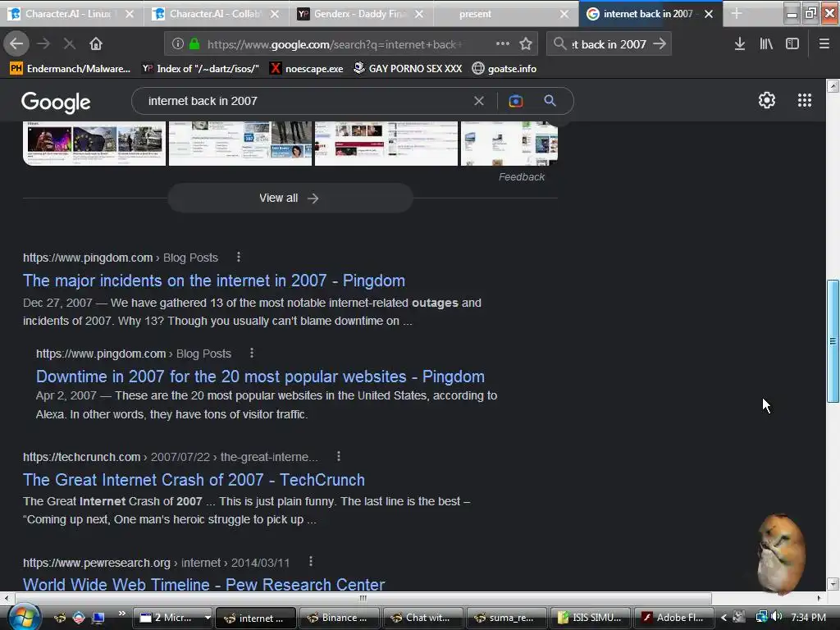The height and width of the screenshot is (630, 840).
Task: Click the horizontal scrollbar thumb
Action: (x=363, y=598)
